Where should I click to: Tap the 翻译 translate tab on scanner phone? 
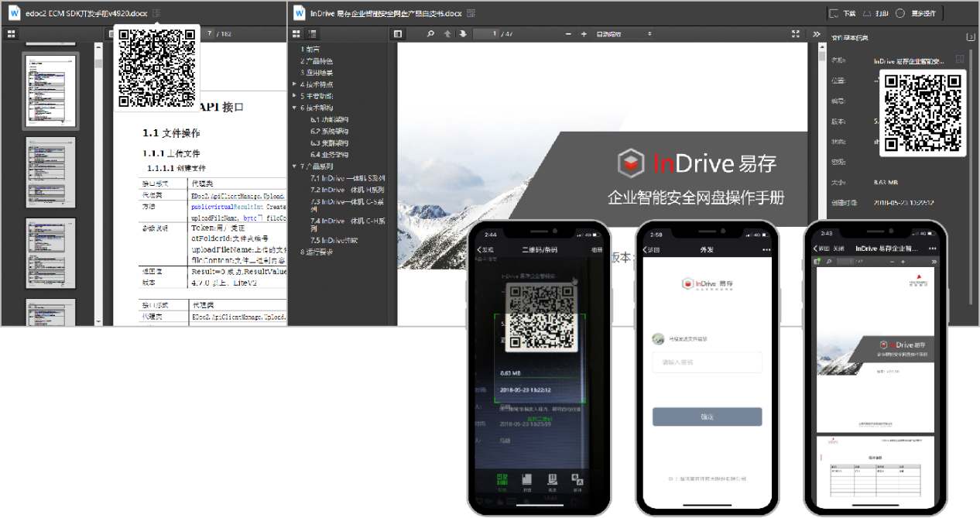577,482
